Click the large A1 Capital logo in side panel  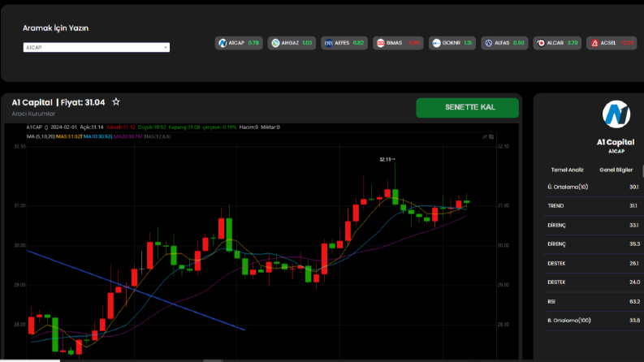(x=616, y=114)
